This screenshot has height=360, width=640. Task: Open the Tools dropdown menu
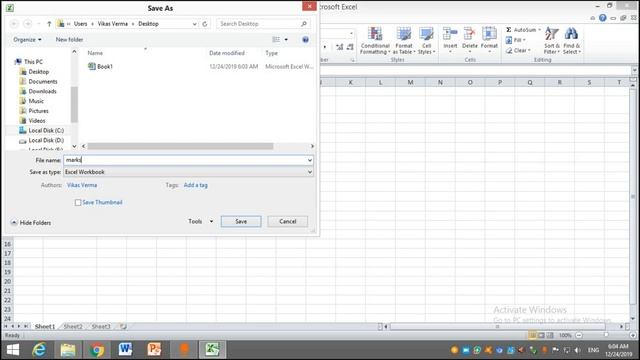tap(200, 221)
